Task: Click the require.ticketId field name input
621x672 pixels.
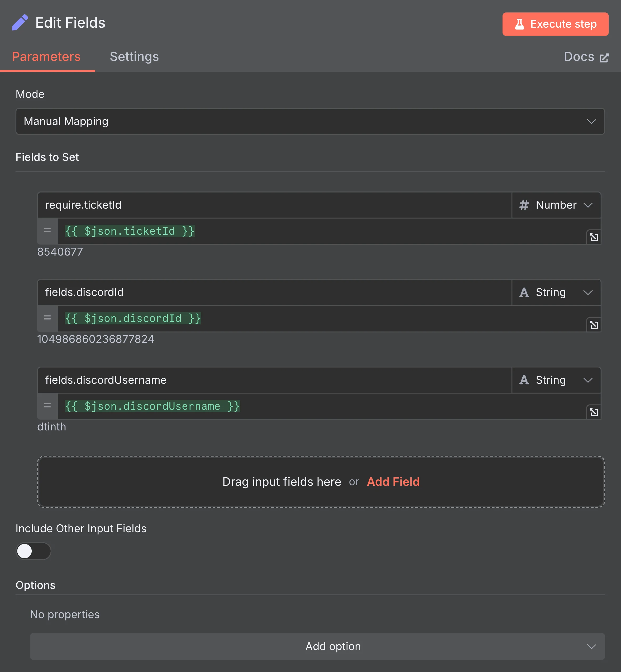Action: [x=202, y=205]
